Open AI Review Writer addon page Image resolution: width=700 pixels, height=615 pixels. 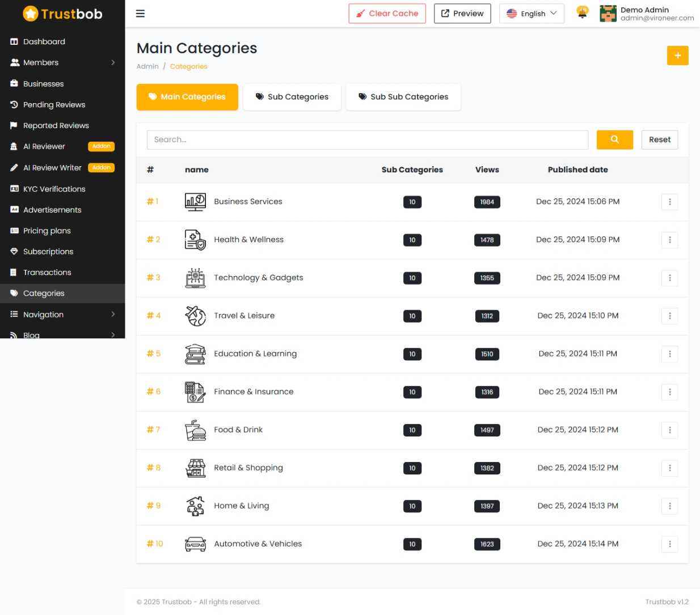[62, 167]
